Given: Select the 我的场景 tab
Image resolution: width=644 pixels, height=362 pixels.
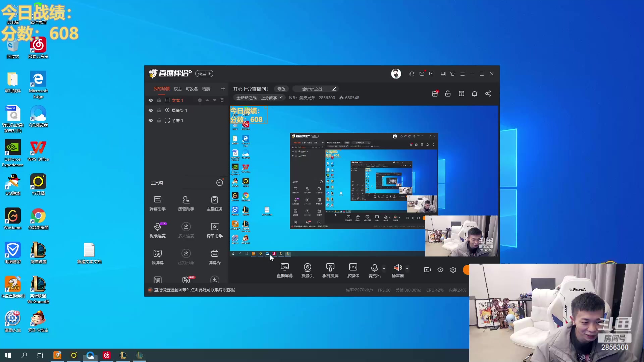Looking at the screenshot, I should click(162, 89).
